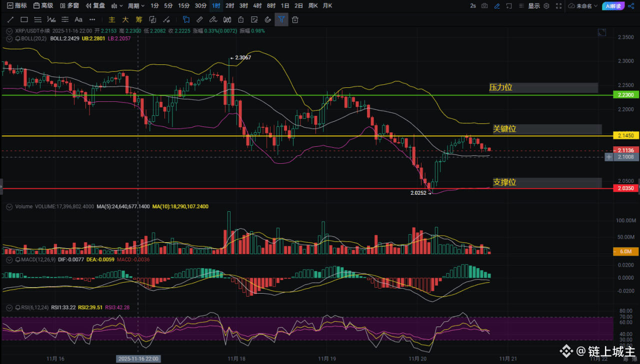The height and width of the screenshot is (364, 640).
Task: Switch to the 15分 timeframe
Action: [183, 6]
